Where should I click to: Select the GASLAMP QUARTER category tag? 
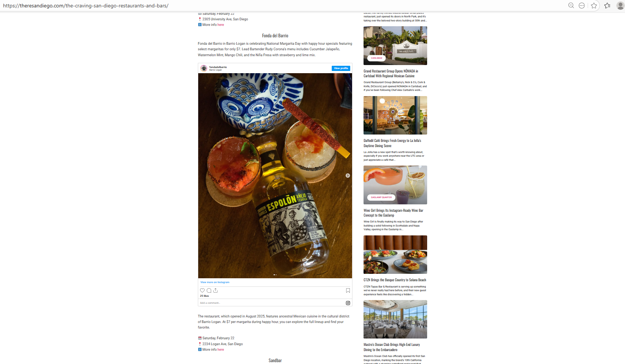(x=381, y=197)
